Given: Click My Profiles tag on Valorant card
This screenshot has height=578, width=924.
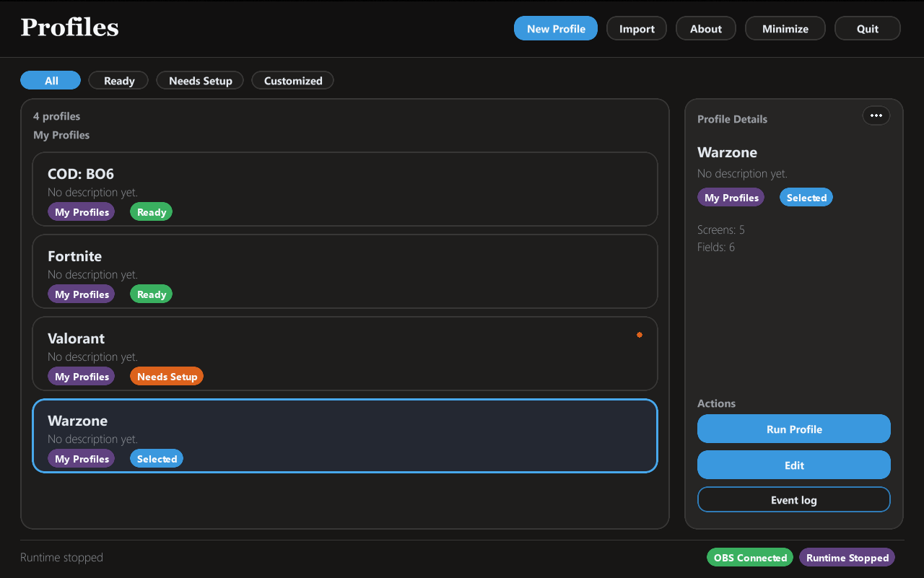Looking at the screenshot, I should tap(82, 376).
